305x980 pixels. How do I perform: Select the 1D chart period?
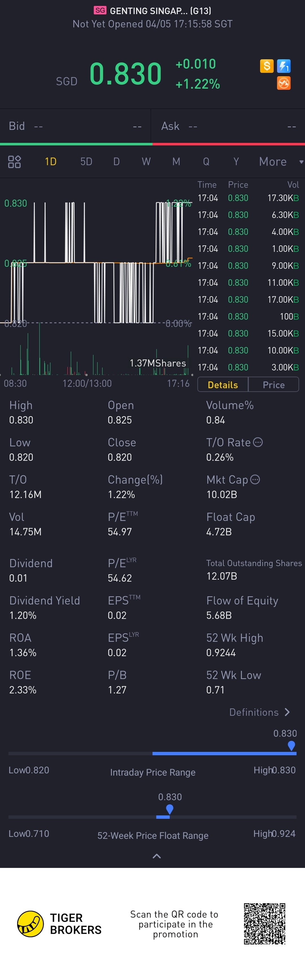[x=51, y=162]
